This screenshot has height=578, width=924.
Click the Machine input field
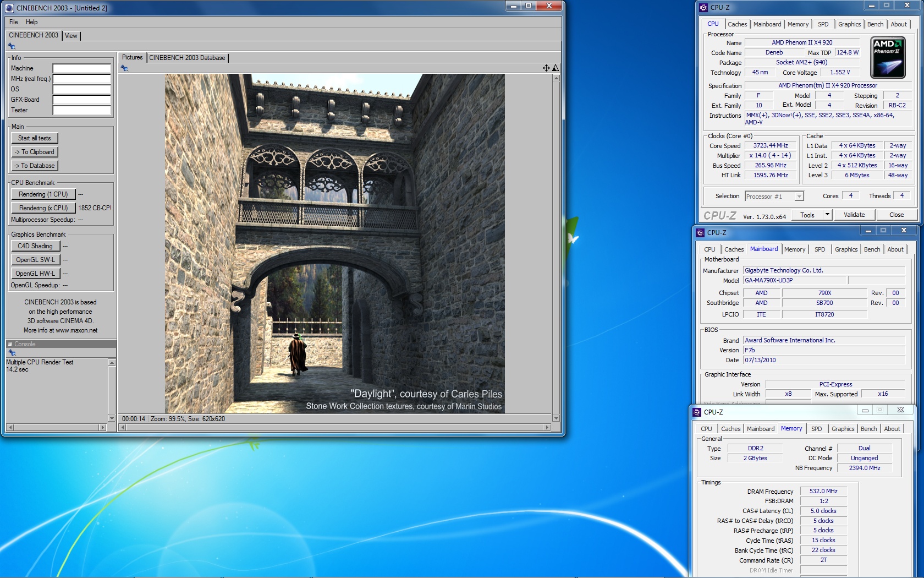pos(81,68)
